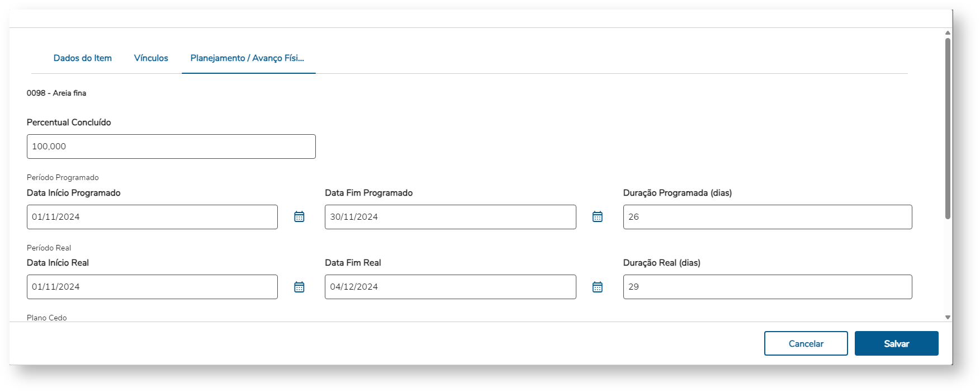Select the Planejamento / Avanço Físico tab
Image resolution: width=980 pixels, height=392 pixels.
point(247,58)
